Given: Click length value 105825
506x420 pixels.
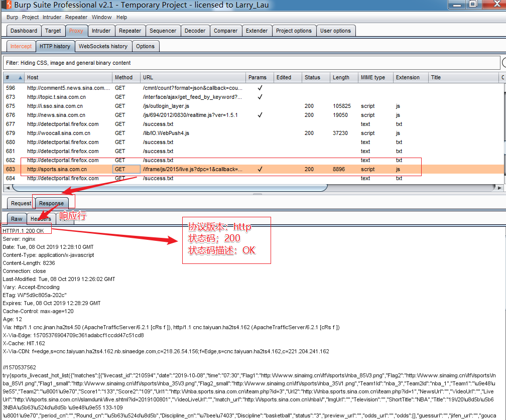Looking at the screenshot, I should point(342,106).
